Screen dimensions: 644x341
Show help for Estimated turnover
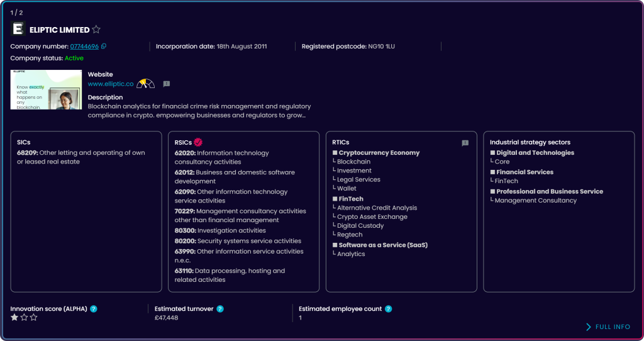click(220, 309)
